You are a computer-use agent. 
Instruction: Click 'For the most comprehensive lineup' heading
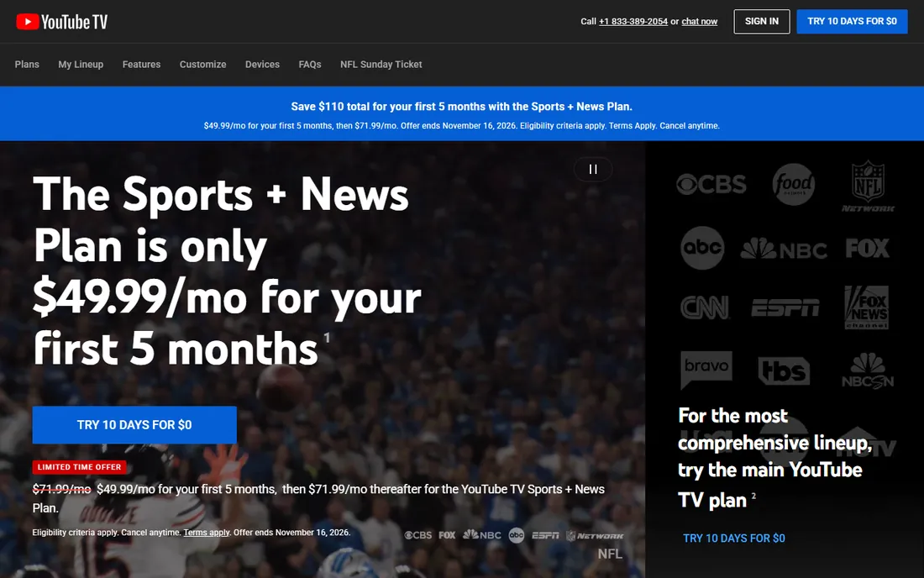(775, 457)
